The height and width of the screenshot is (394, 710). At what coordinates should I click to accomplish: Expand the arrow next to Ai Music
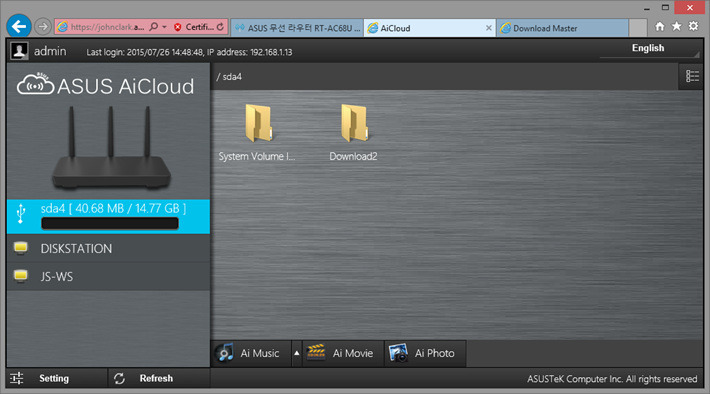click(297, 353)
